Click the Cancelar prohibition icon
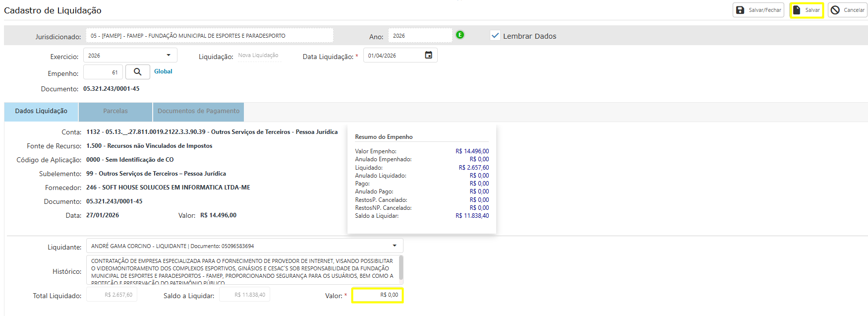 point(835,10)
